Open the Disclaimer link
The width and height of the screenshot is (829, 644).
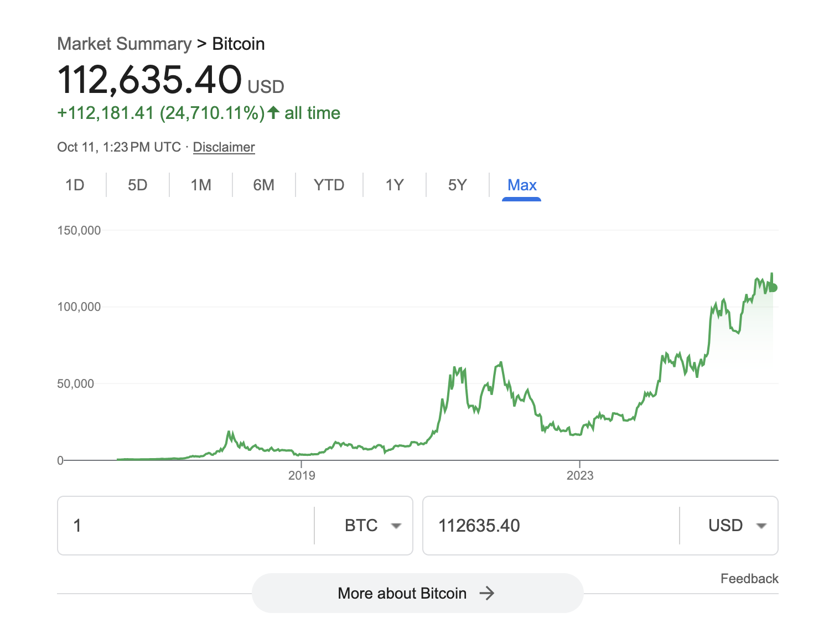[224, 147]
